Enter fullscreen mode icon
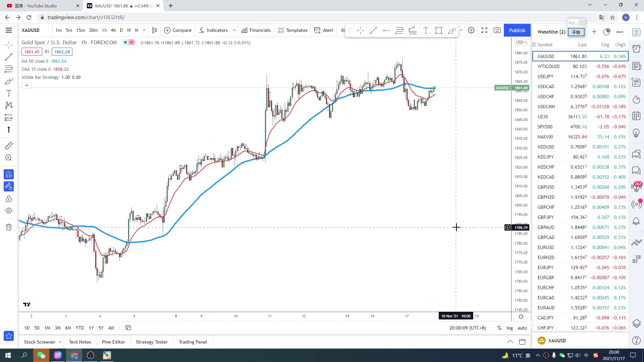Viewport: 644px width, 362px height. [x=484, y=31]
